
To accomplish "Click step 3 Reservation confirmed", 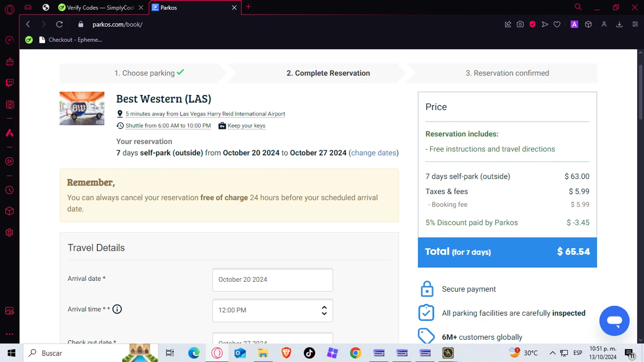I will pyautogui.click(x=507, y=73).
